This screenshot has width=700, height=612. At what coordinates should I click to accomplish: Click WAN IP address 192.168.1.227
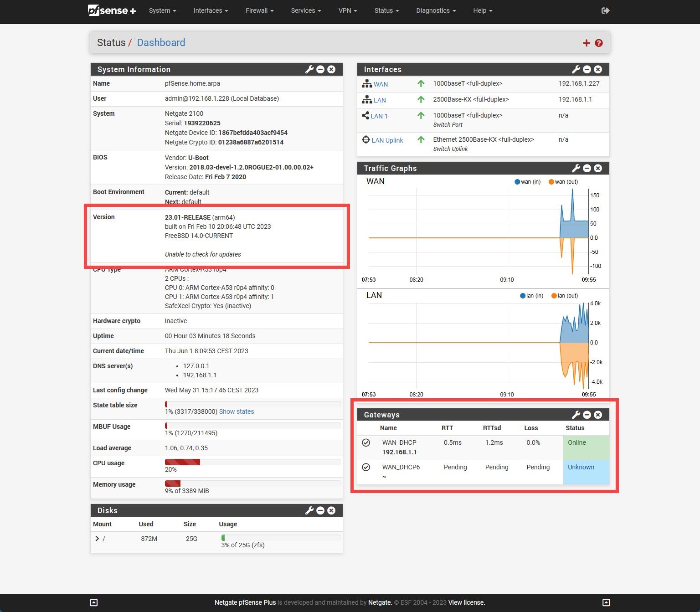click(579, 83)
